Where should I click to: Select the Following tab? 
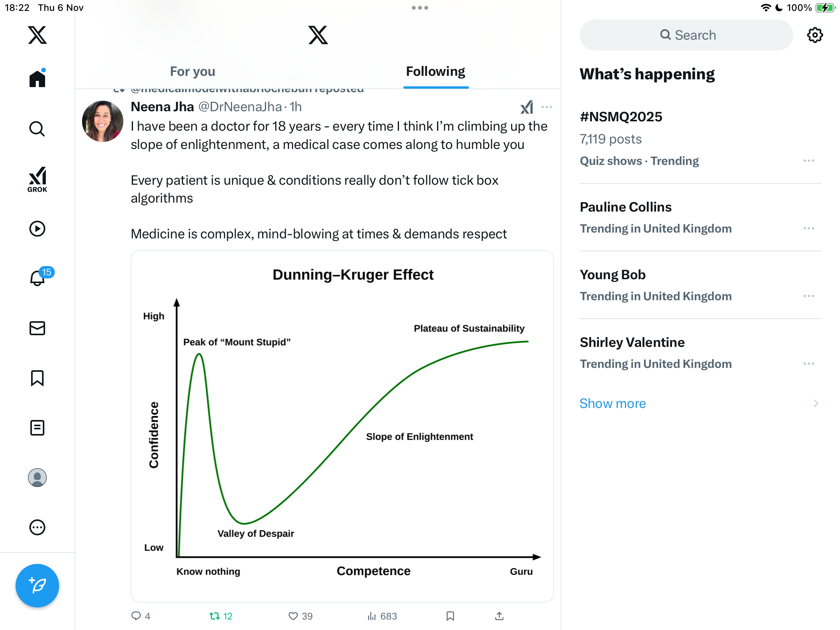click(436, 72)
